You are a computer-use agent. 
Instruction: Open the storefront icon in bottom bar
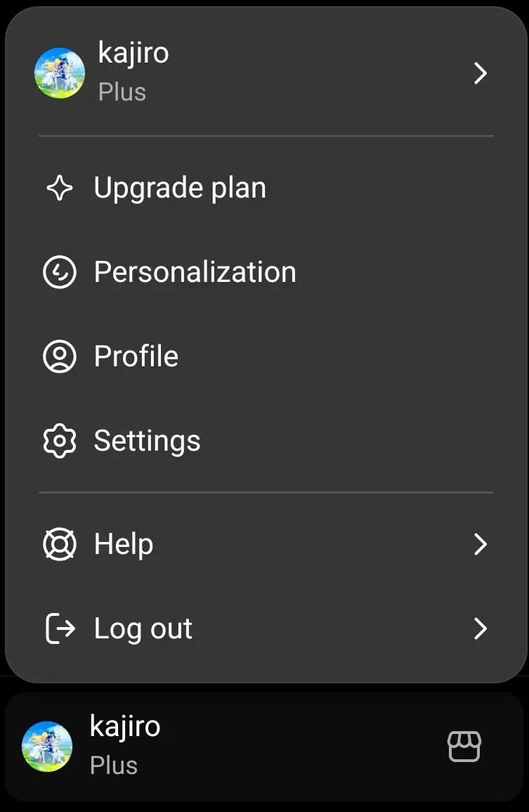464,746
